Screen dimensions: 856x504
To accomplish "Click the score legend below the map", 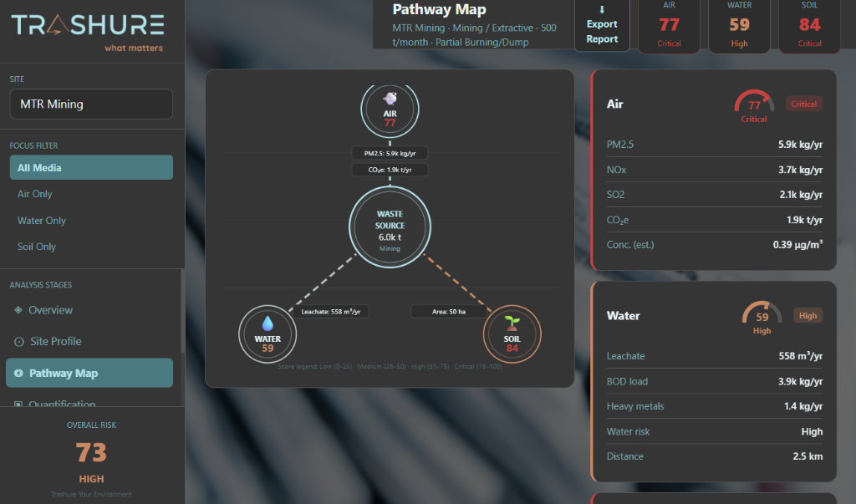I will tap(390, 366).
